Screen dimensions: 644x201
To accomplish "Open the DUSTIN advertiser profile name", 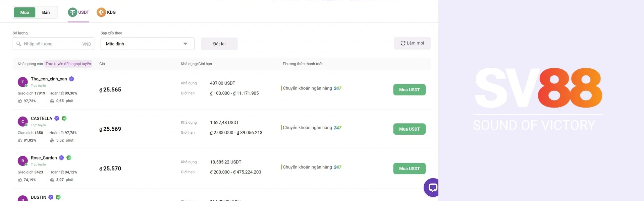I will tap(39, 197).
